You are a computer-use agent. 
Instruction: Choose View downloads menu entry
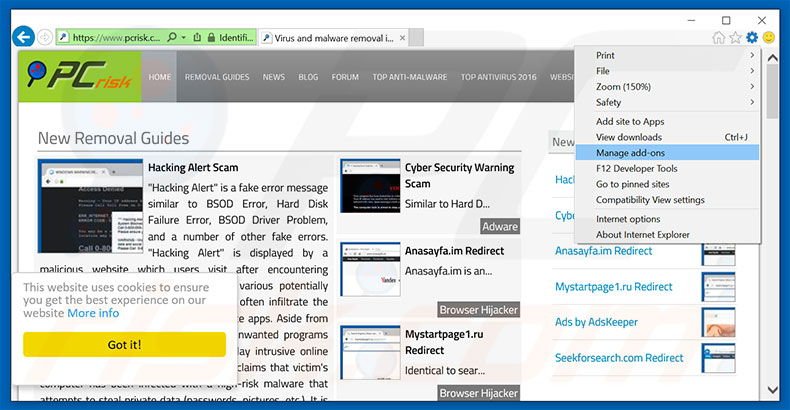click(668, 137)
